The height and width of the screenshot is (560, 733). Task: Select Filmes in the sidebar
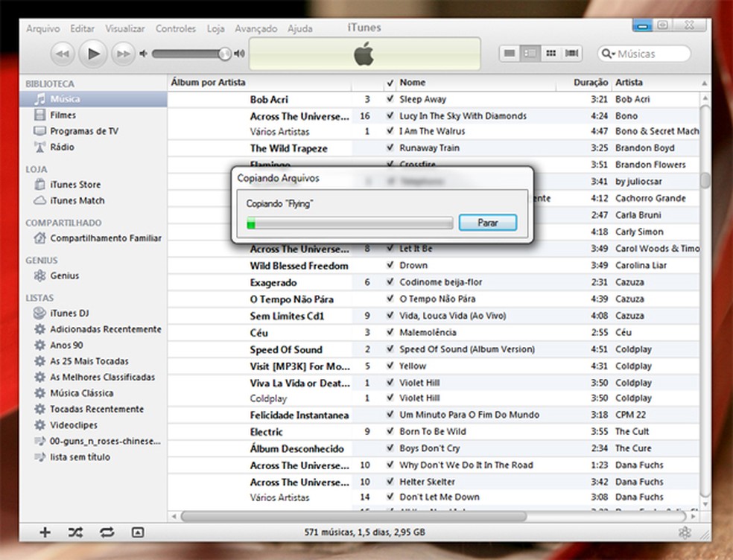[93, 115]
